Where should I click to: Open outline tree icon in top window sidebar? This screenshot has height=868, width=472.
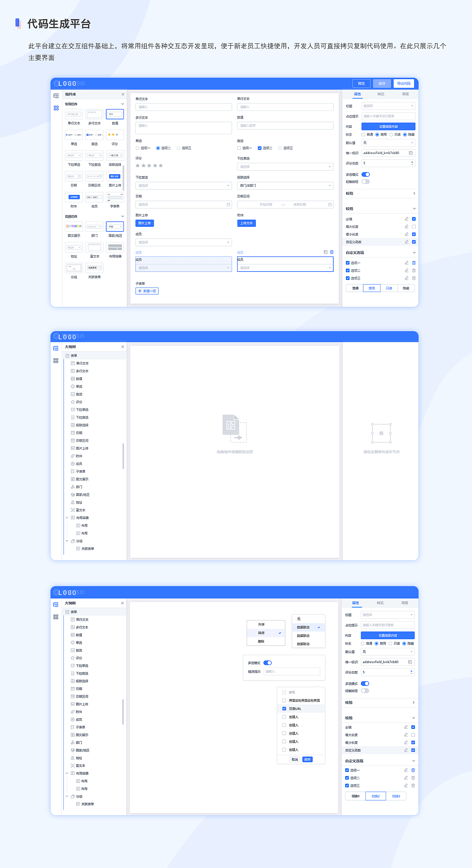tap(56, 96)
